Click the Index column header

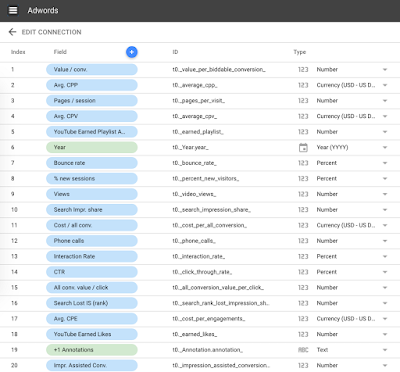tap(18, 52)
